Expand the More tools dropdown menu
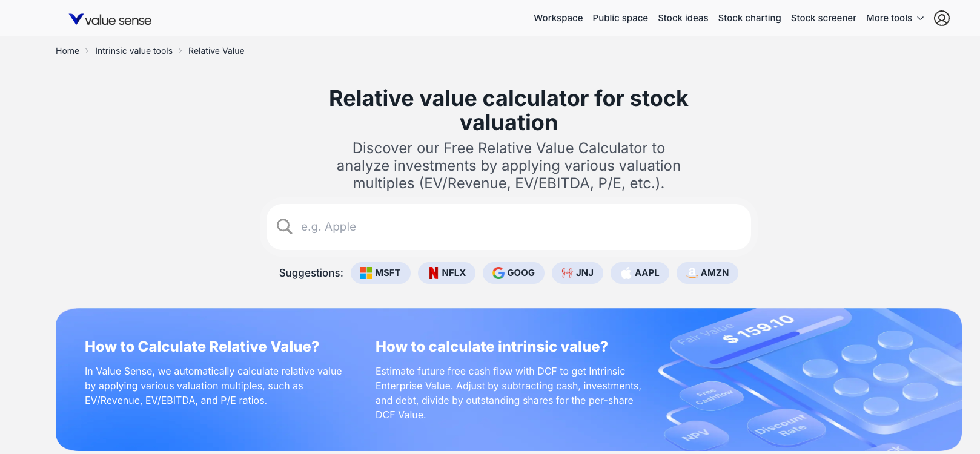This screenshot has width=980, height=454. pos(895,18)
